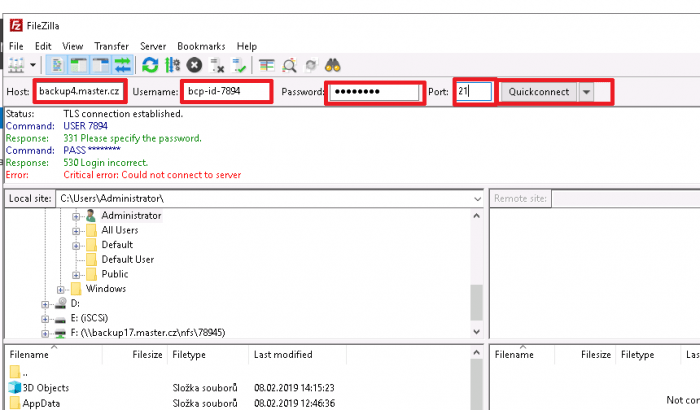Open directory listing filters

pyautogui.click(x=267, y=66)
